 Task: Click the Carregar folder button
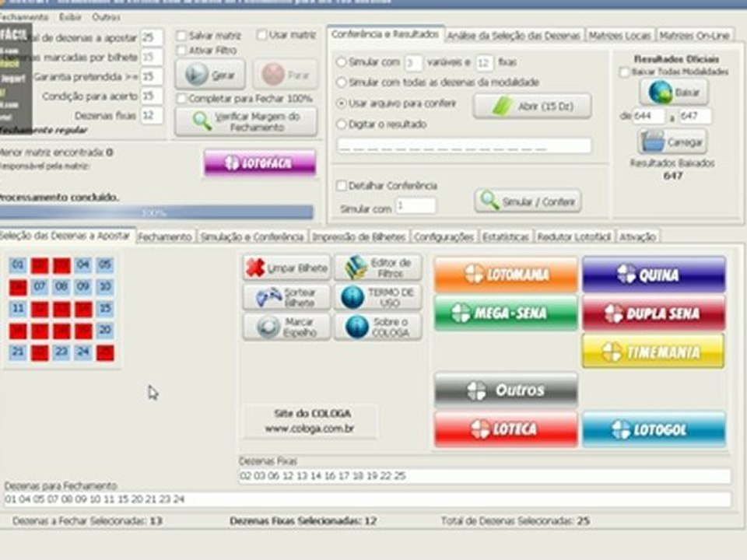pos(672,142)
